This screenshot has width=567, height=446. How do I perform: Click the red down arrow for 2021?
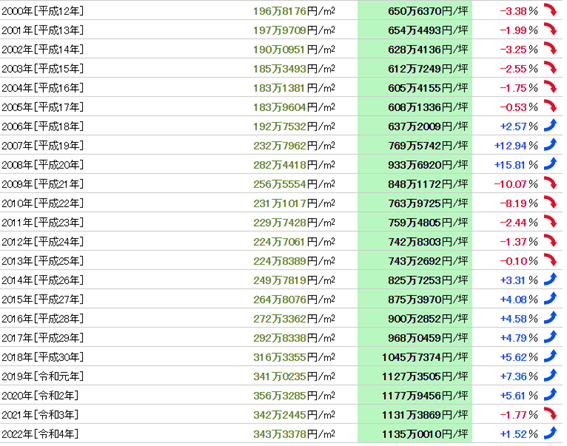tap(550, 414)
